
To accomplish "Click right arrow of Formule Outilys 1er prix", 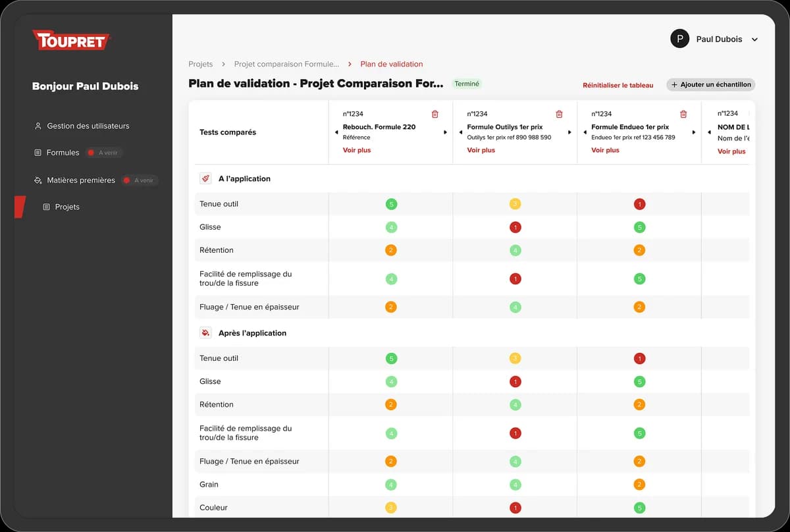I will [x=569, y=132].
